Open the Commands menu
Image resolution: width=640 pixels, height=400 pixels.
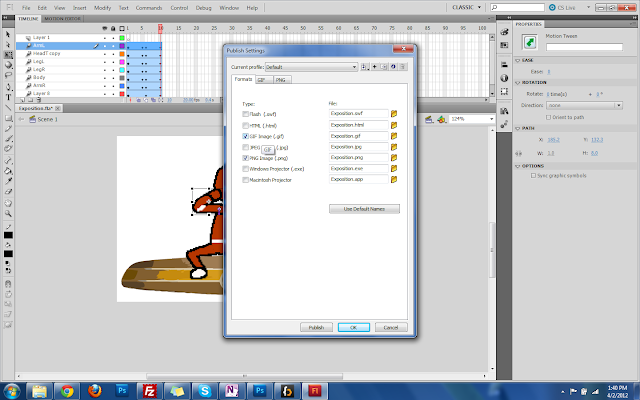pyautogui.click(x=149, y=8)
